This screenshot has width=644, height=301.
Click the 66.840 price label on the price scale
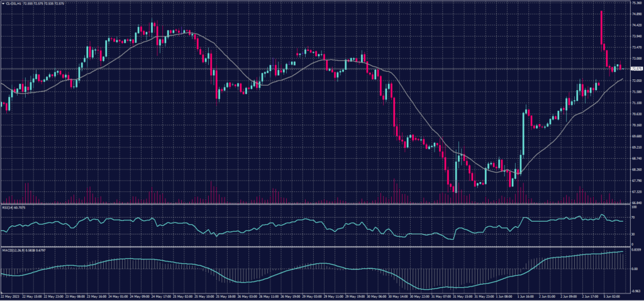point(636,202)
